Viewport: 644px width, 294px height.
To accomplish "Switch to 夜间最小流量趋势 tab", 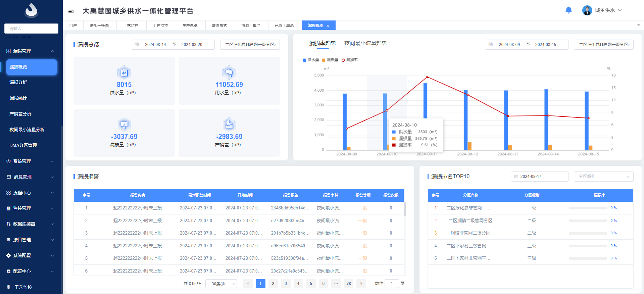I will click(365, 43).
